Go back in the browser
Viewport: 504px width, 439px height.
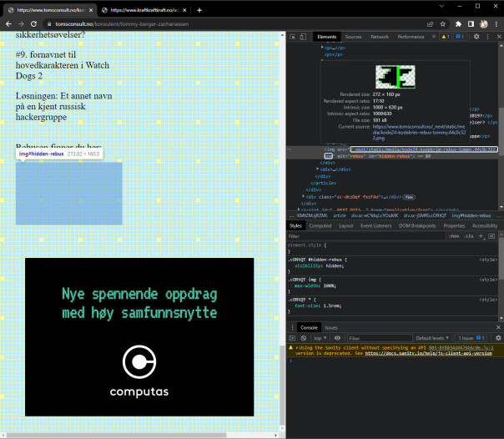(8, 24)
